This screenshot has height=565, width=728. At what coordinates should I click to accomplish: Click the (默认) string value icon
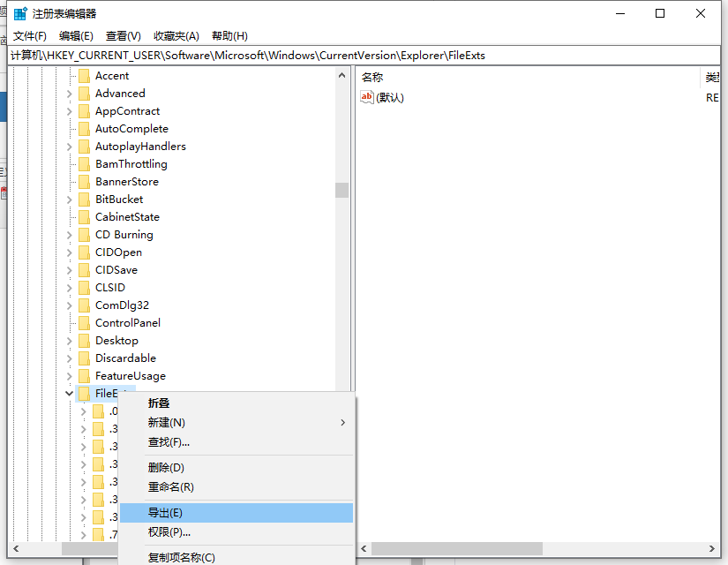pyautogui.click(x=368, y=97)
